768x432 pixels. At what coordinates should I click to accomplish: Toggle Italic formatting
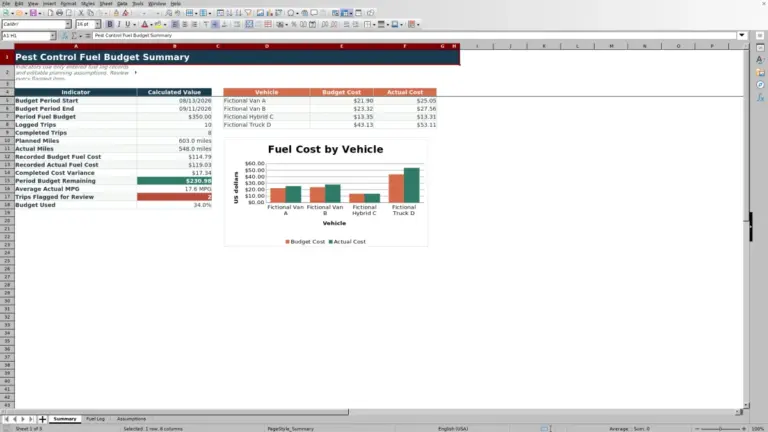click(x=119, y=24)
